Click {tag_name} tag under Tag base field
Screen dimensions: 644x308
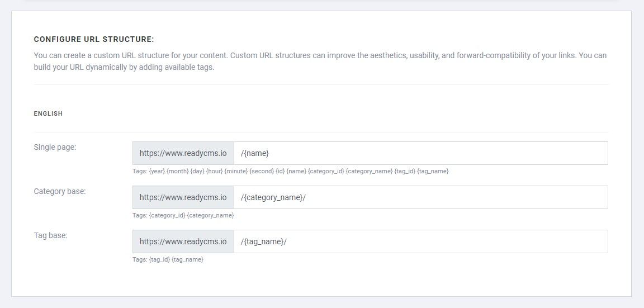[x=188, y=259]
